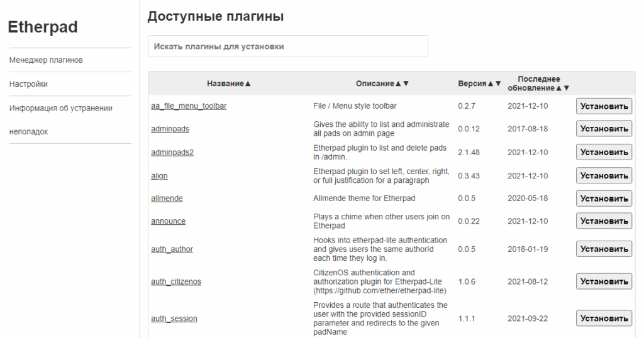Select date 2017-08-18 cell
The width and height of the screenshot is (644, 338).
tap(528, 129)
